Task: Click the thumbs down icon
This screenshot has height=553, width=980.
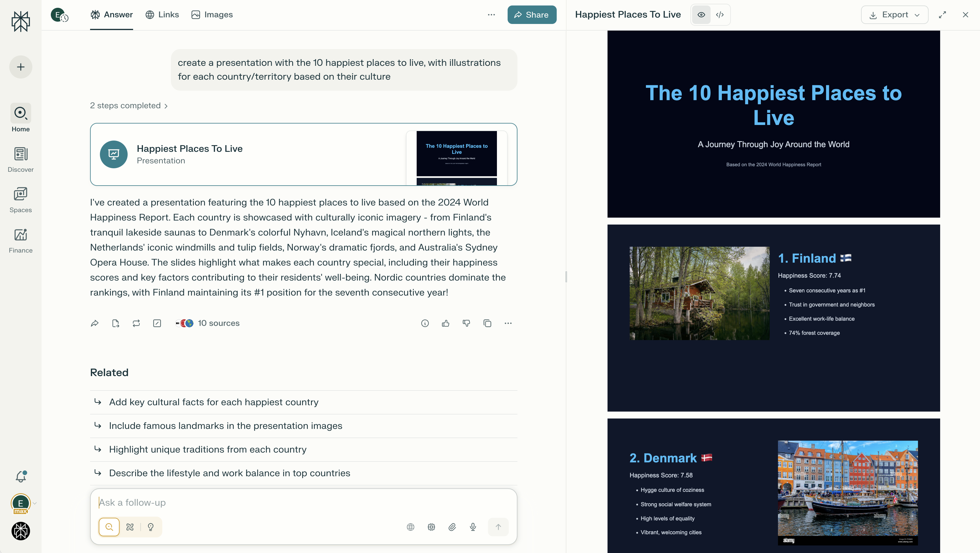Action: (x=466, y=323)
